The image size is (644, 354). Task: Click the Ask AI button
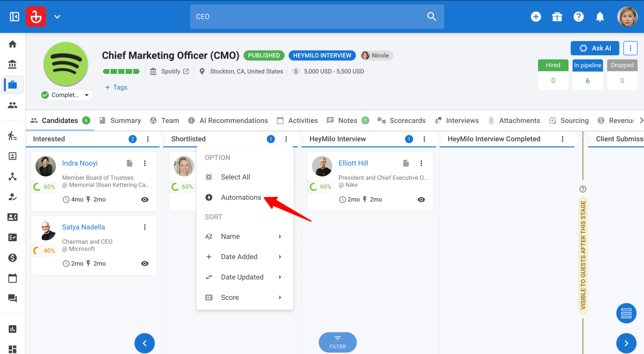point(595,48)
